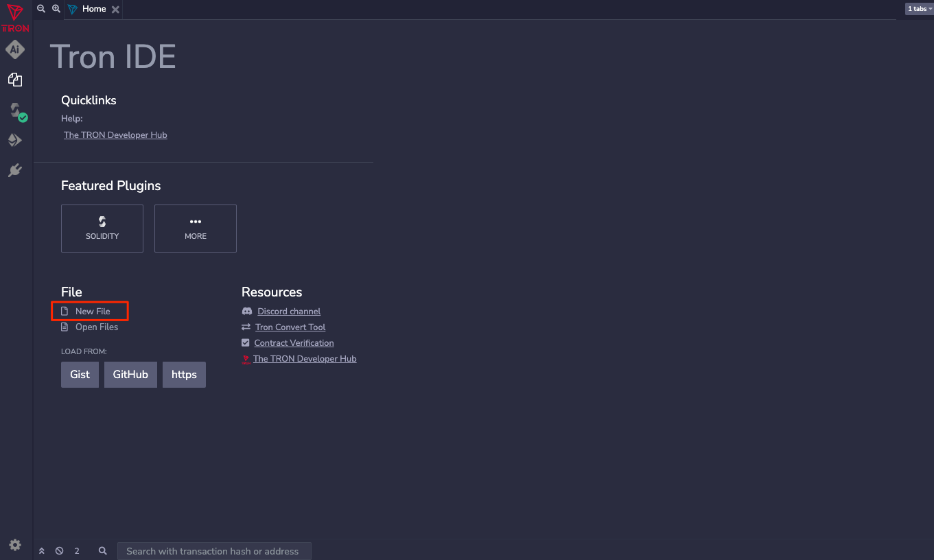The image size is (934, 560).
Task: Click the TRON logo in the sidebar
Action: [x=15, y=19]
